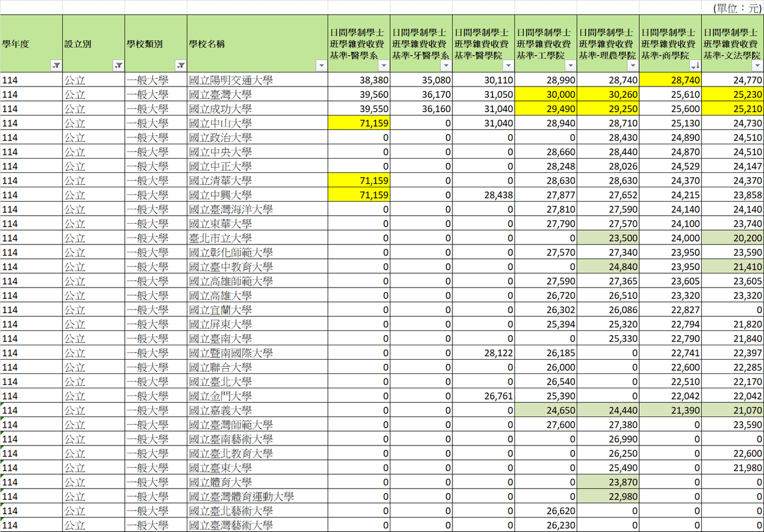Screen dimensions: 764x532
Task: Click the 國立中正大學 cell
Action: pyautogui.click(x=257, y=166)
